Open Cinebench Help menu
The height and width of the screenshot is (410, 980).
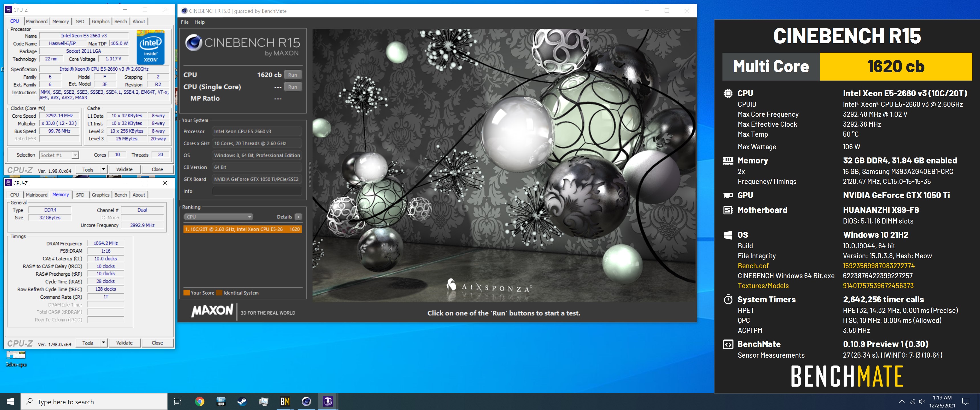(x=199, y=22)
